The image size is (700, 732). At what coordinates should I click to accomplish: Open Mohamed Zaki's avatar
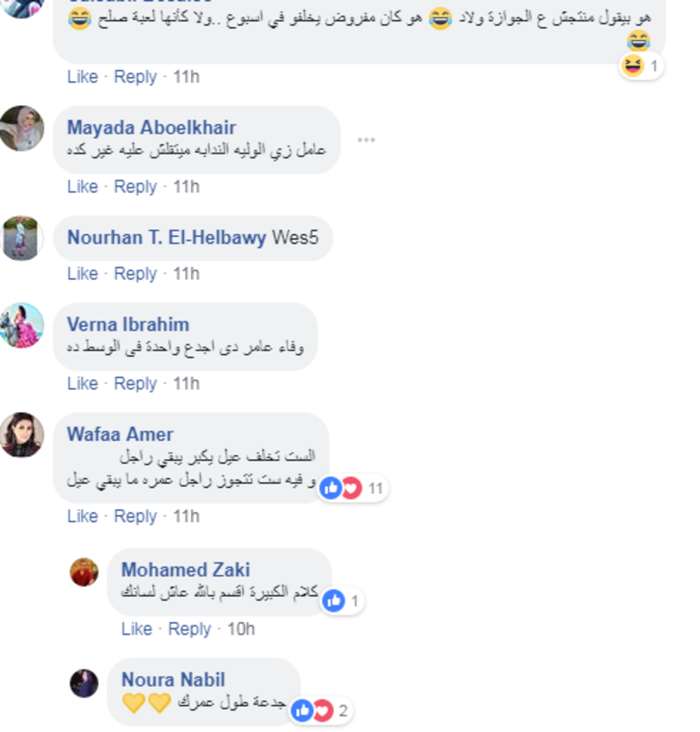click(x=84, y=571)
